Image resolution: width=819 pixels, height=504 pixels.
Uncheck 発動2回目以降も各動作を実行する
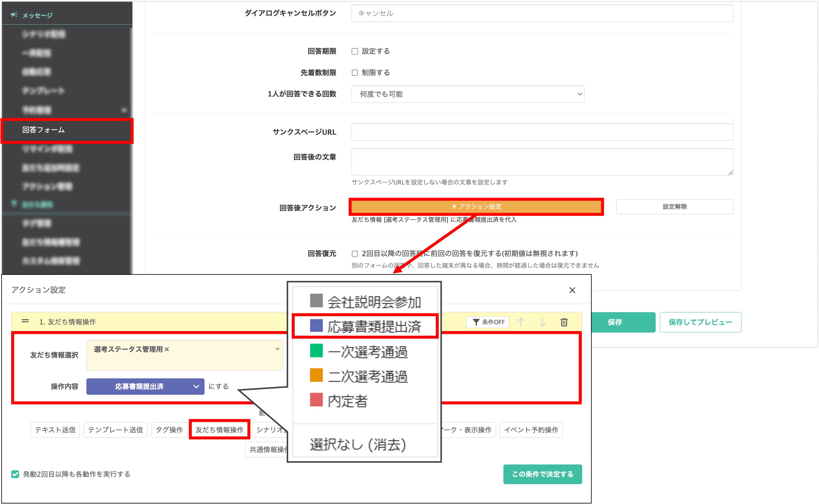coord(15,474)
